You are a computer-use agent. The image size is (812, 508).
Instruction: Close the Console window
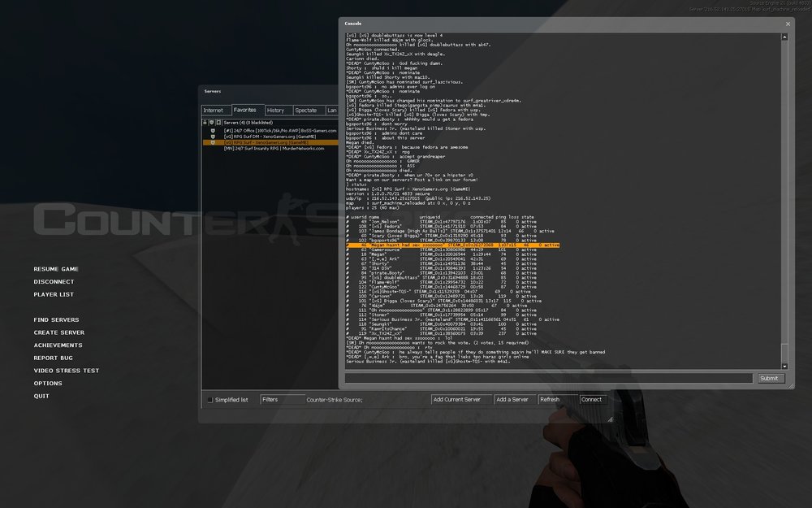click(788, 24)
